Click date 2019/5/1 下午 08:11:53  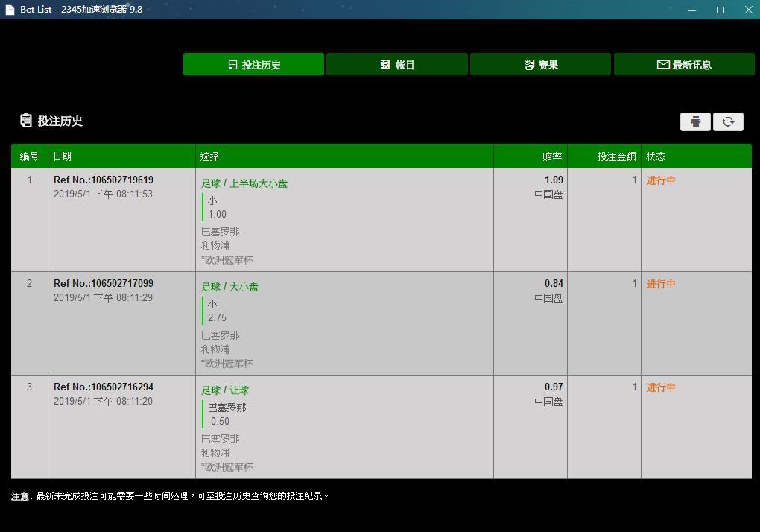(x=103, y=194)
